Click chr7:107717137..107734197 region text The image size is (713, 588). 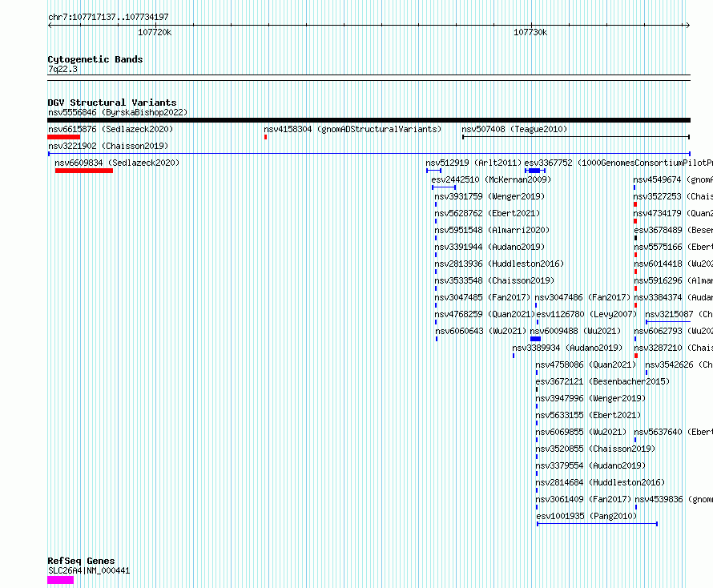pos(108,17)
